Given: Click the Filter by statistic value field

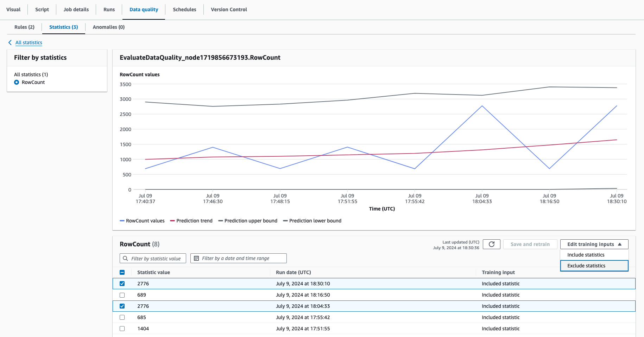Looking at the screenshot, I should click(x=156, y=259).
